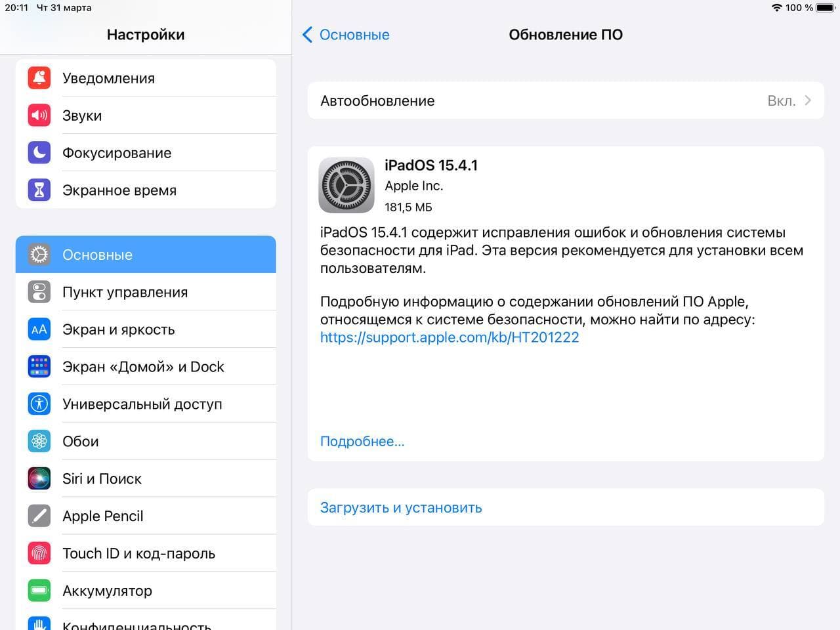Tap the iPadOS 15.4.1 gear thumbnail
This screenshot has height=630, width=840.
coord(346,185)
